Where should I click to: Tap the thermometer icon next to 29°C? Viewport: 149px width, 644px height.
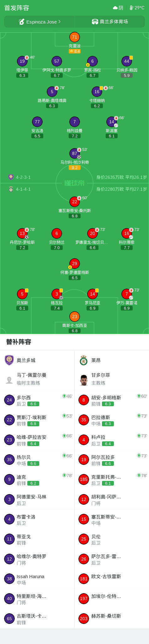pyautogui.click(x=131, y=8)
